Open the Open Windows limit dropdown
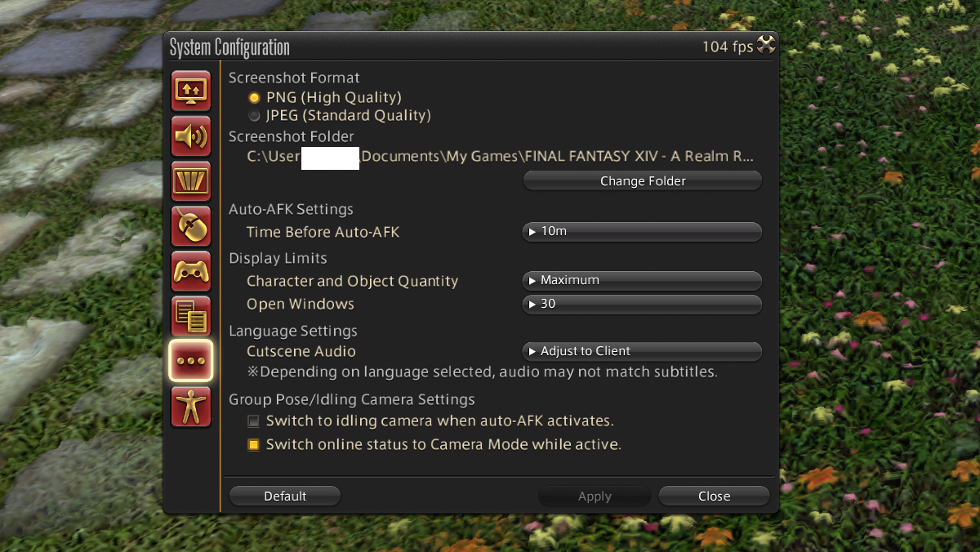 (642, 304)
